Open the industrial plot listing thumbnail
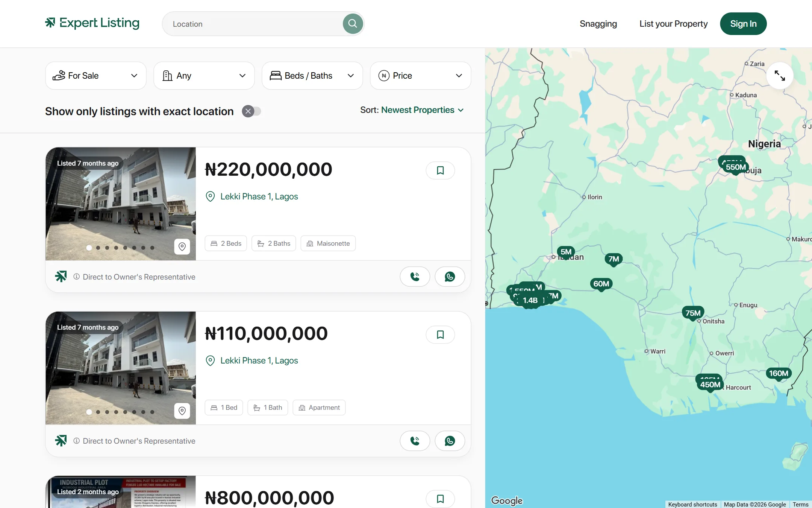The width and height of the screenshot is (812, 508). (121, 492)
